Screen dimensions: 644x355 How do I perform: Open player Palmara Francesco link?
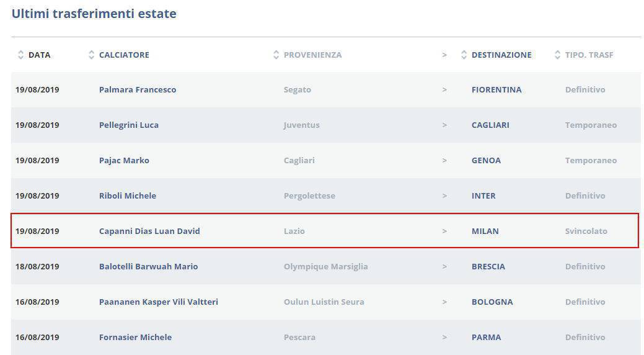(x=138, y=89)
